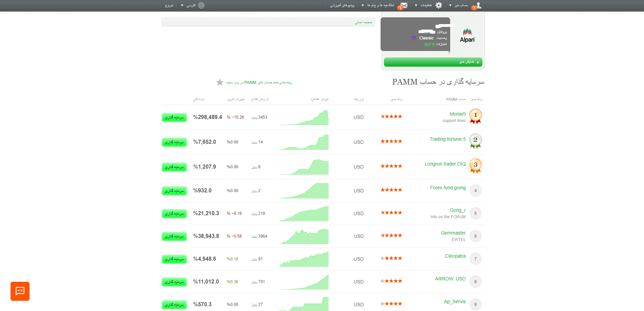Open the .Cleopatra PAMM account
The image size is (644, 311).
(x=455, y=256)
